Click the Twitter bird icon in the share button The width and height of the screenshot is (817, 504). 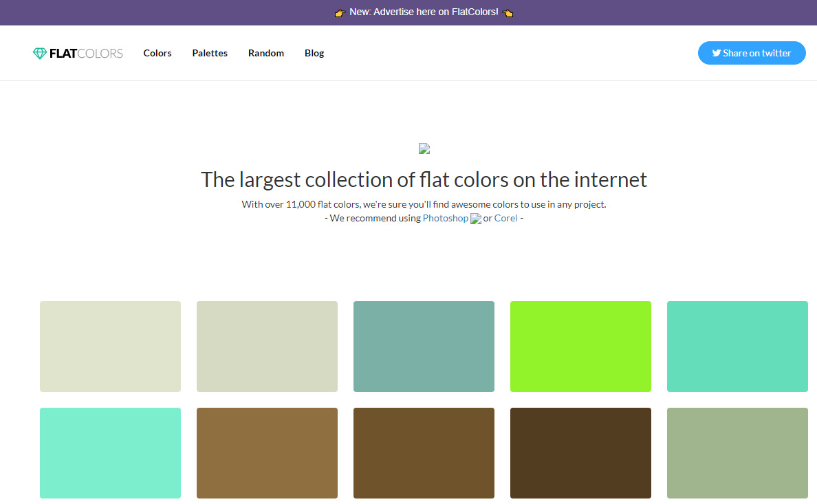pos(717,53)
